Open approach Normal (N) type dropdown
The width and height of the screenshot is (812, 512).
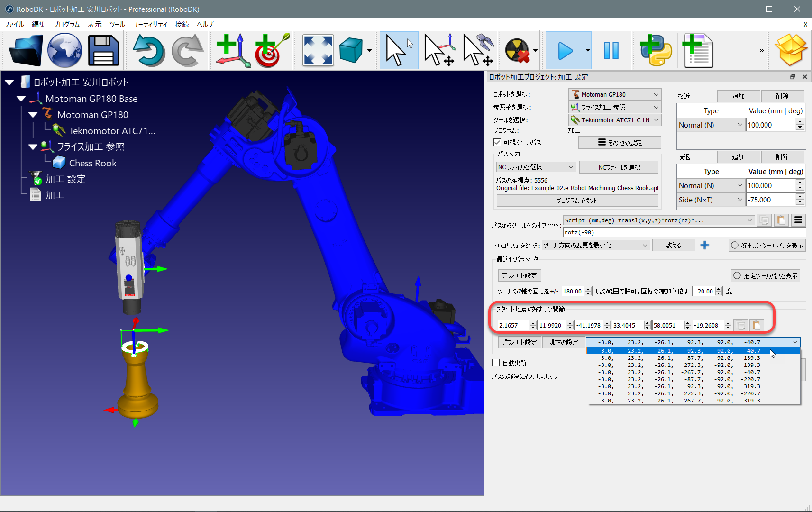pos(711,125)
